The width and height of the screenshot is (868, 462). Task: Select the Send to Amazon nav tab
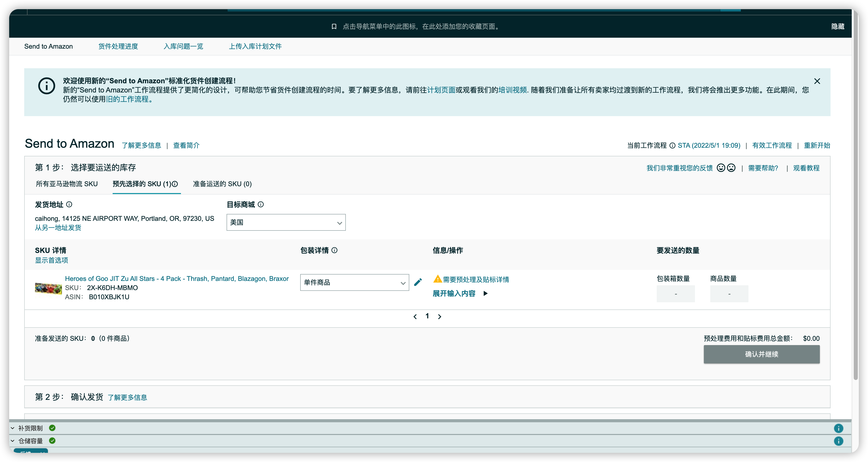click(x=48, y=46)
